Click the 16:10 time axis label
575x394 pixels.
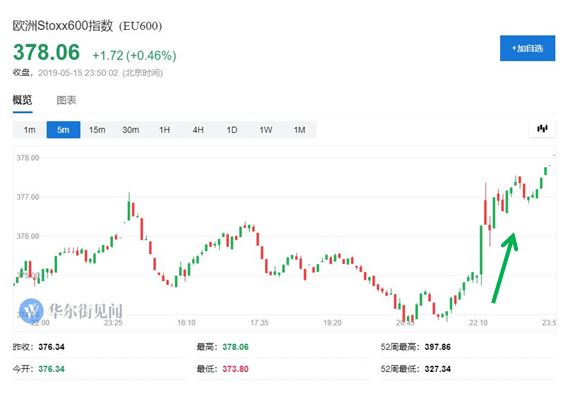coord(186,323)
